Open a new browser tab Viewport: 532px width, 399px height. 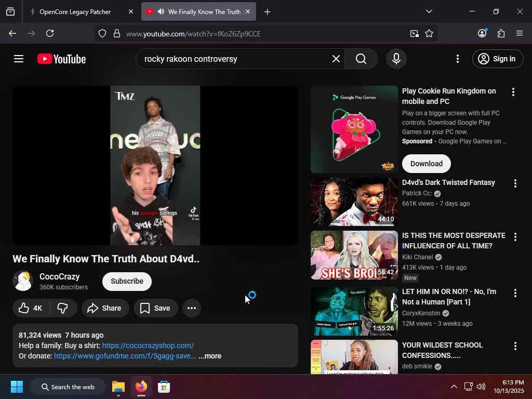268,12
